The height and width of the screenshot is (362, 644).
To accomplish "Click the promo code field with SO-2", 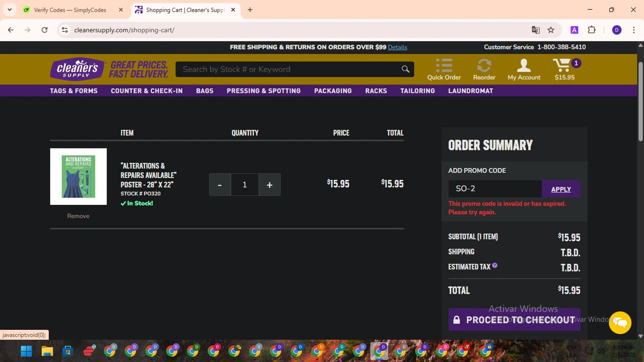I will click(x=495, y=189).
